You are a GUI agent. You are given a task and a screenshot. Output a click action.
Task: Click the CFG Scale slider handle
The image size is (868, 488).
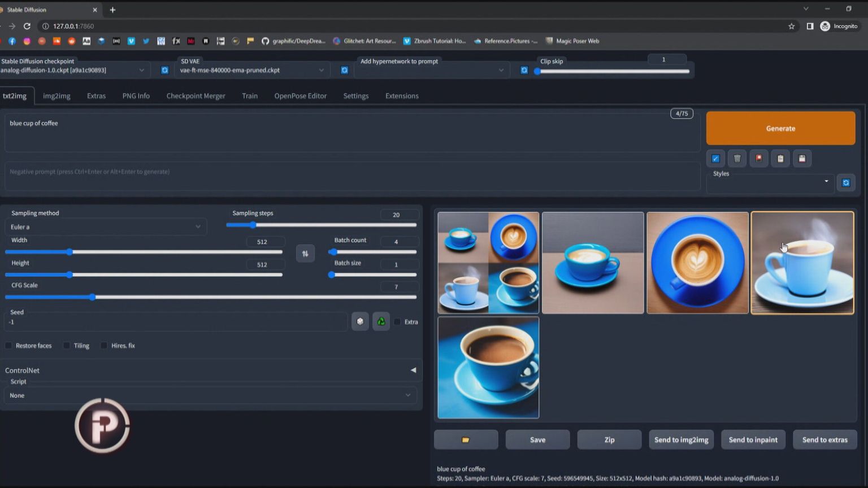pyautogui.click(x=92, y=297)
